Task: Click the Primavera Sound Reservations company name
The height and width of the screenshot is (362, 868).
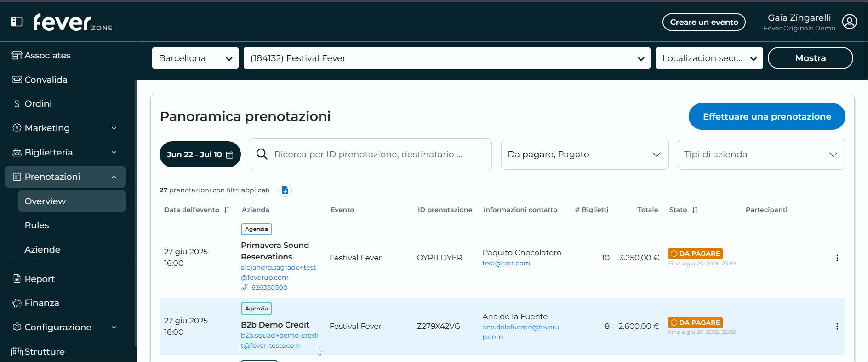Action: click(x=275, y=251)
